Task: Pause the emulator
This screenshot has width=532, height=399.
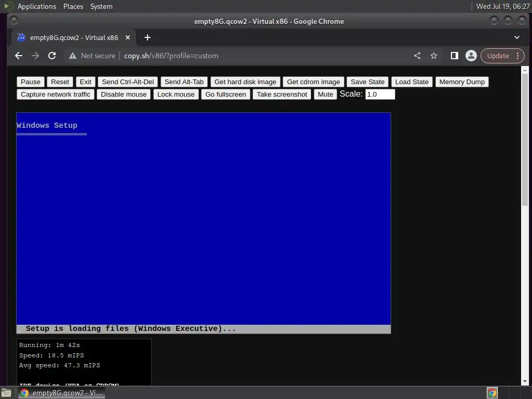Action: coord(31,82)
